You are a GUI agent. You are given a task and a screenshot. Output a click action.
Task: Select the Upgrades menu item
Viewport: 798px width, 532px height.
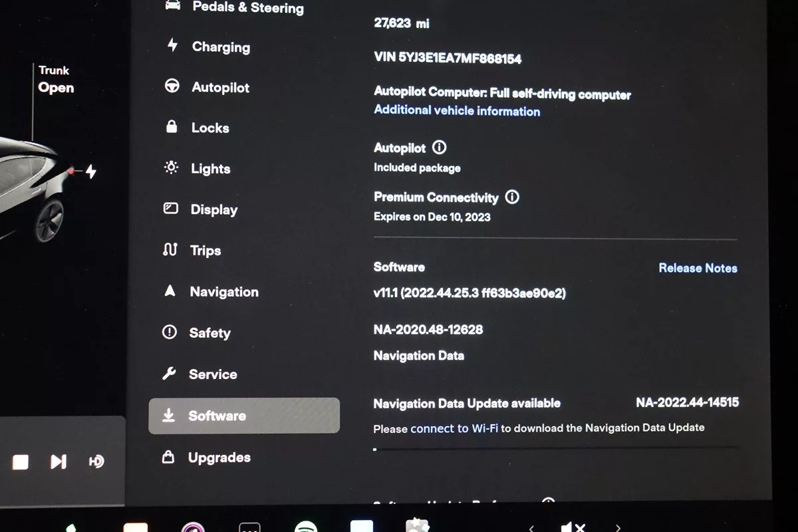click(x=219, y=458)
